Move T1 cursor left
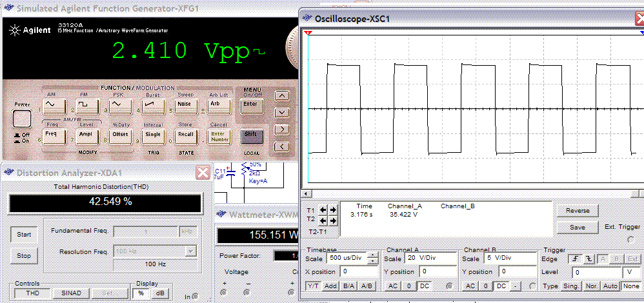Screen dimensions: 644x303 (323, 210)
